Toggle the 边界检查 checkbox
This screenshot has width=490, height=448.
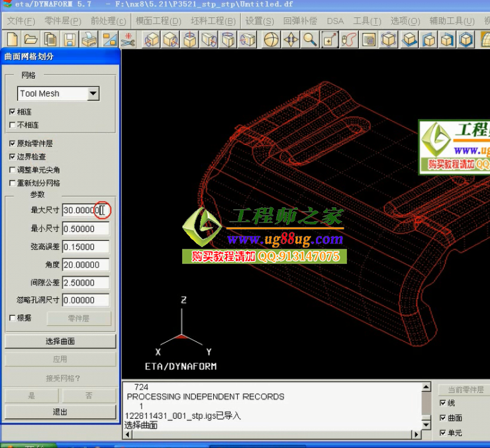click(12, 156)
